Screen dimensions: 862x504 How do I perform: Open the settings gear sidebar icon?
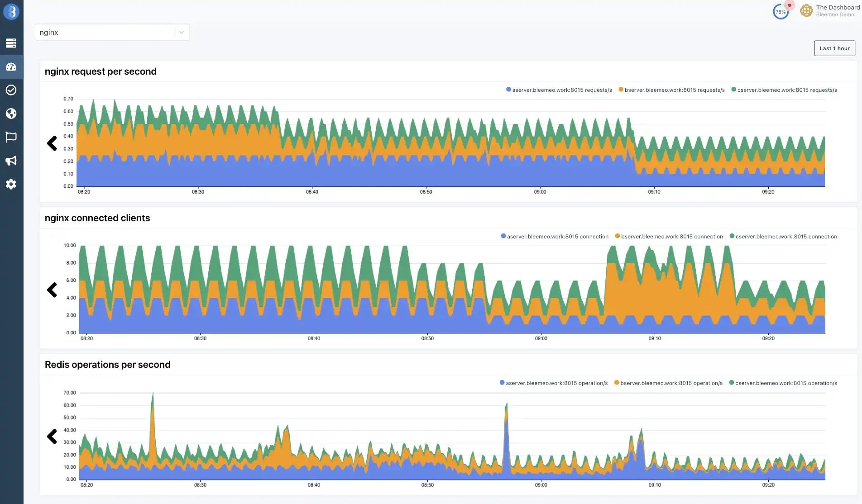[11, 184]
